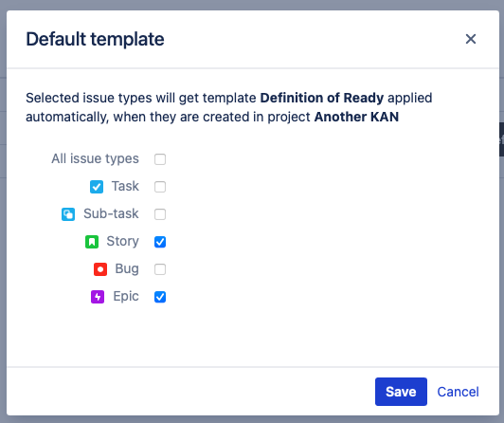
Task: Click the red Bug issue type icon
Action: (x=100, y=269)
